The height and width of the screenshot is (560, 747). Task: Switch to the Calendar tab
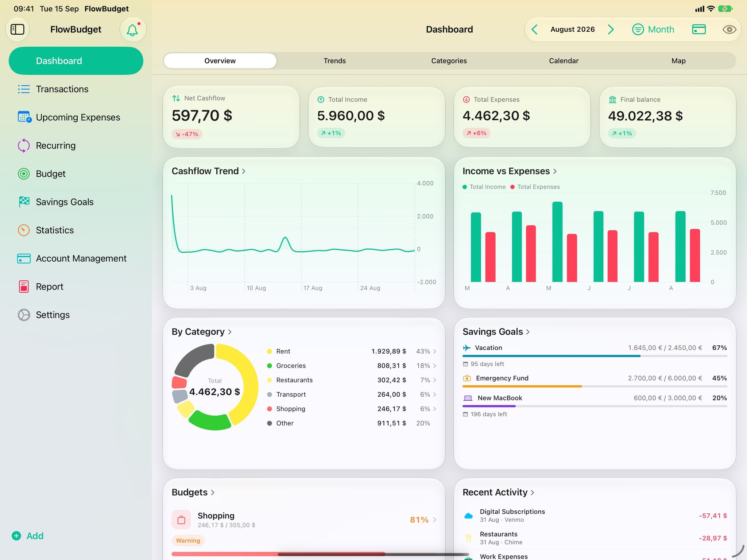564,61
